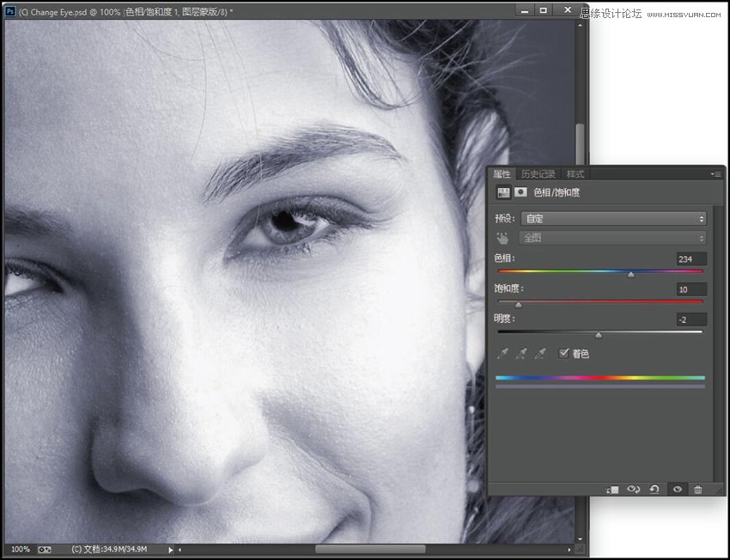Viewport: 730px width, 560px height.
Task: Toggle adjustment layer visibility eye icon
Action: pos(677,489)
